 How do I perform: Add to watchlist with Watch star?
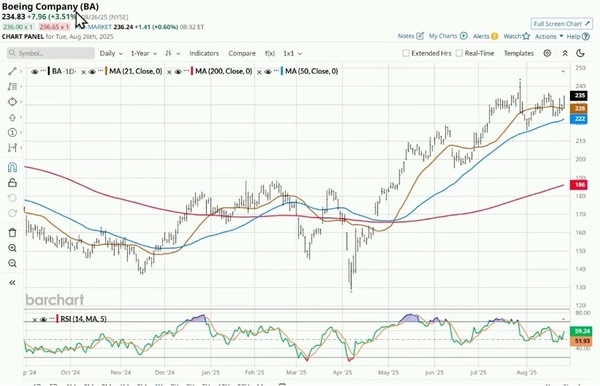[527, 36]
